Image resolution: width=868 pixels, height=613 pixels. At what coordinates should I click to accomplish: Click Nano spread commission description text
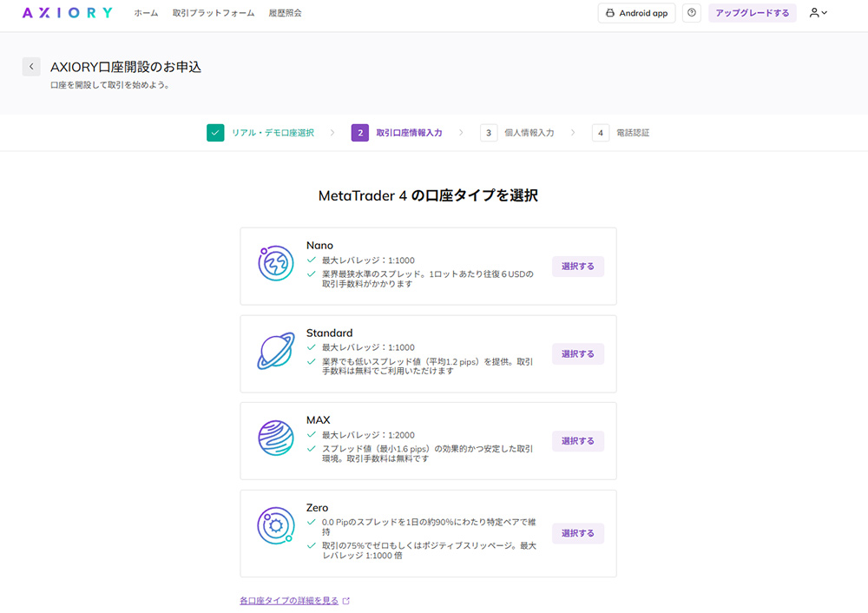tap(428, 279)
